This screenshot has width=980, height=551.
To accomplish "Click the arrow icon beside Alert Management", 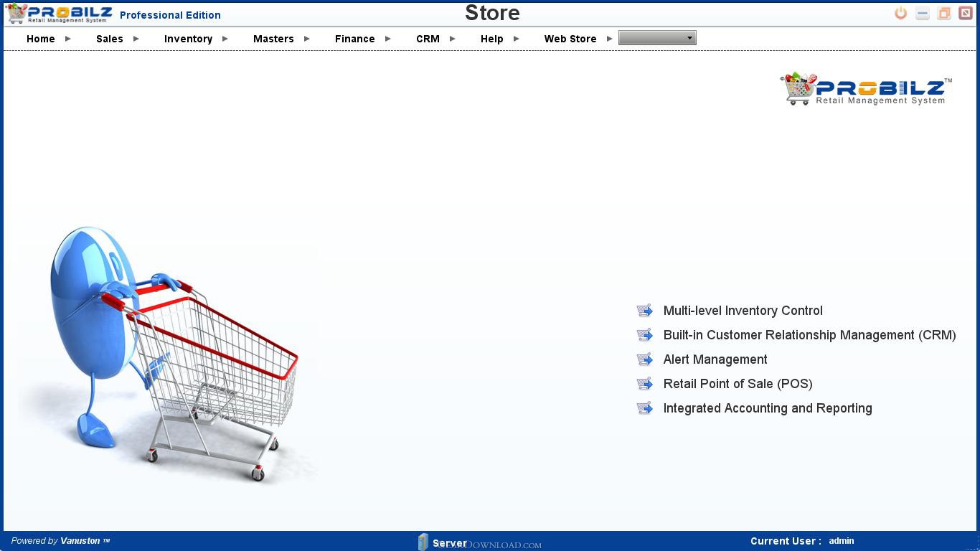I will (645, 359).
